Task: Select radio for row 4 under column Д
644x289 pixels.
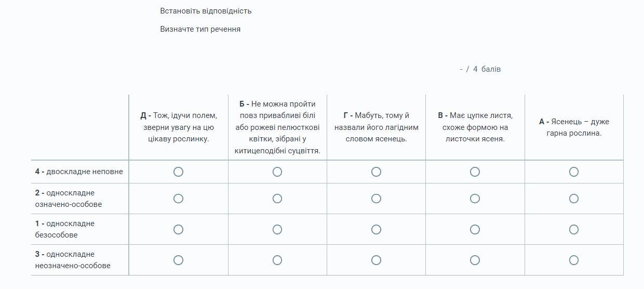Action: pos(178,172)
